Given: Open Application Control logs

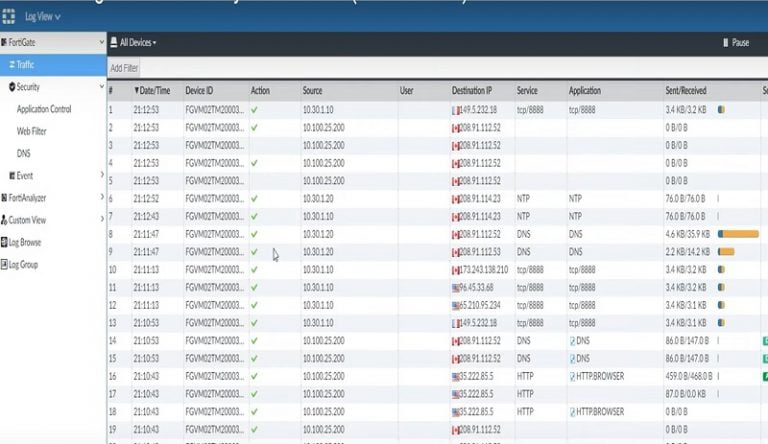Looking at the screenshot, I should click(x=44, y=109).
